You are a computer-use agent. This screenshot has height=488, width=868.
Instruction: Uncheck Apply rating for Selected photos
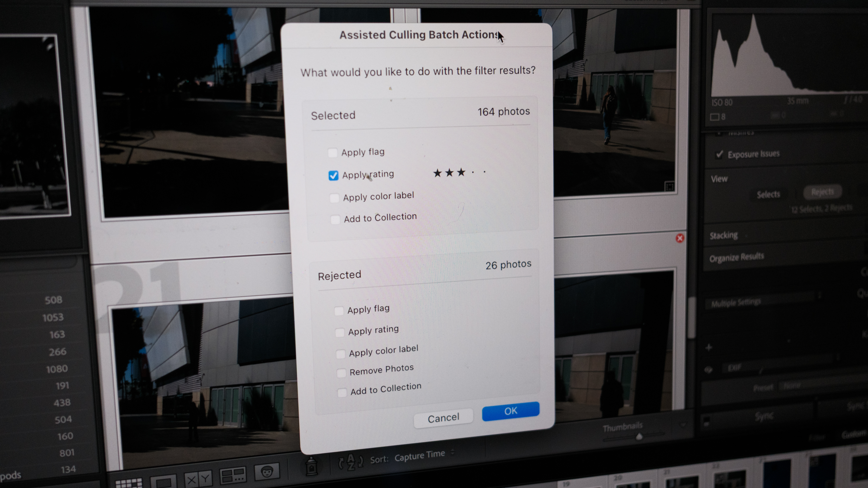pos(333,175)
